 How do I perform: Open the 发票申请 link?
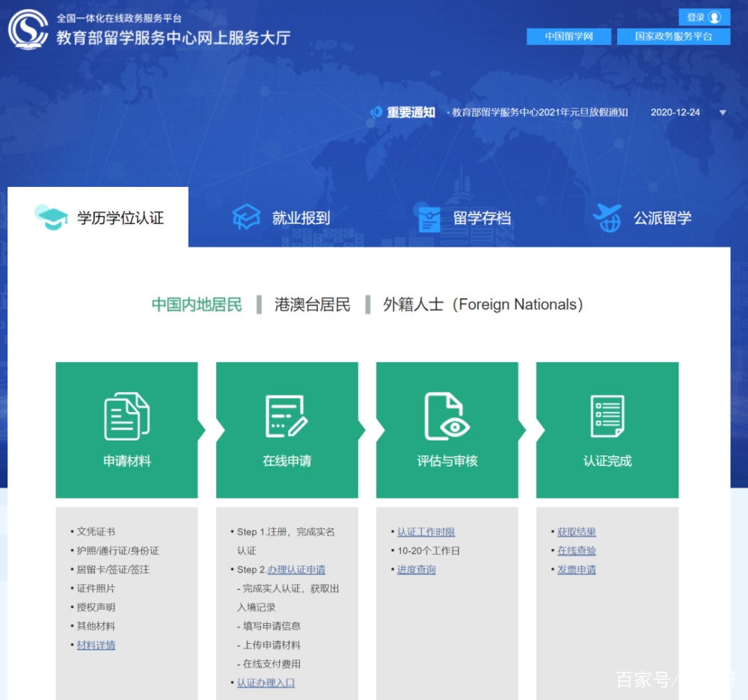[x=577, y=570]
